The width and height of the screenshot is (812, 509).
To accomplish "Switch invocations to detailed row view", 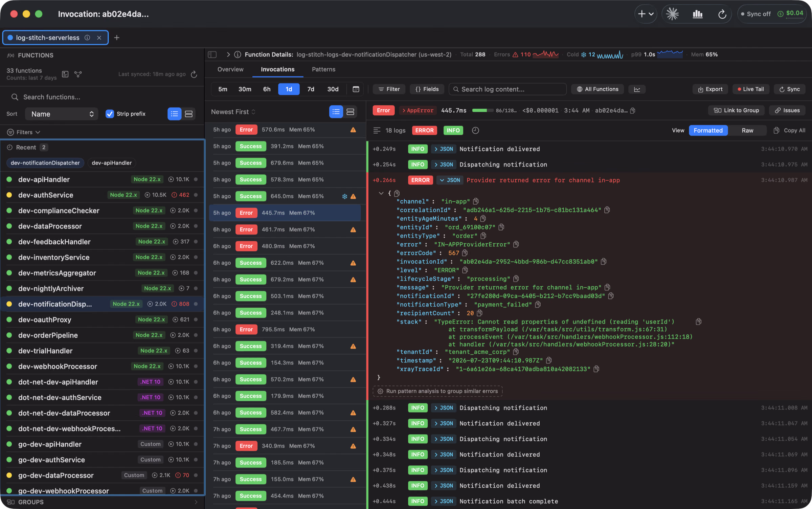I will point(350,112).
